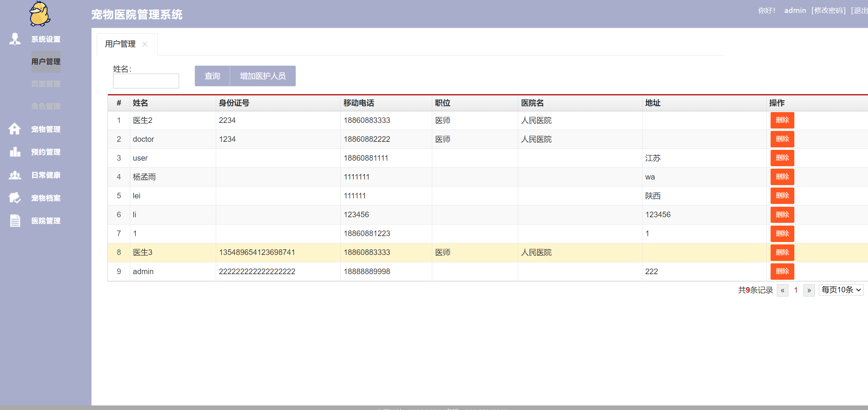Open 预约管理 using its chart icon

[x=15, y=152]
